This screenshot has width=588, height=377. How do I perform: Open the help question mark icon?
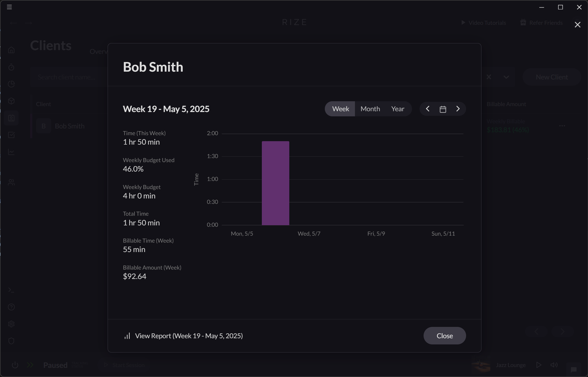tap(11, 307)
